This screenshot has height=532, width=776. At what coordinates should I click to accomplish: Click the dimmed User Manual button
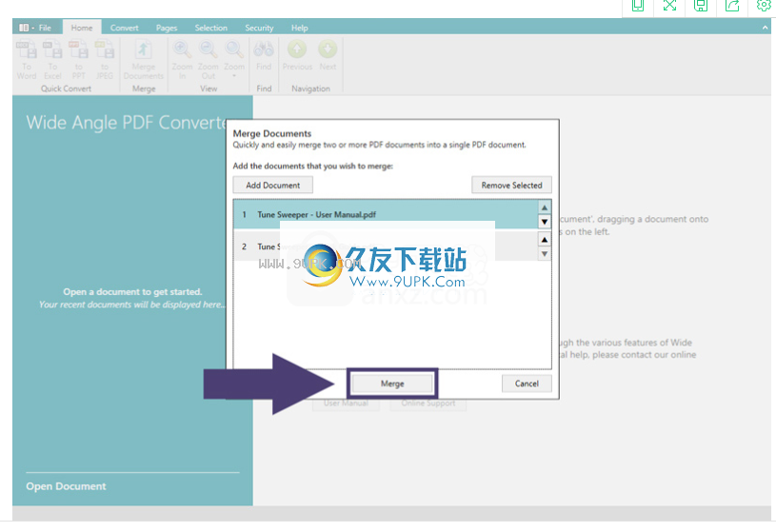(346, 404)
